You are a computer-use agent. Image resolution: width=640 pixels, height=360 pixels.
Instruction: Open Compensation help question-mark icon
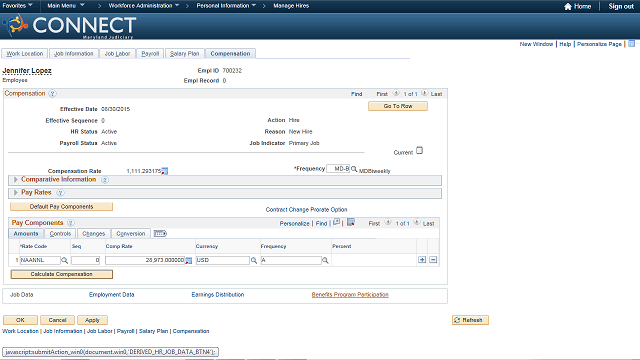pos(52,93)
